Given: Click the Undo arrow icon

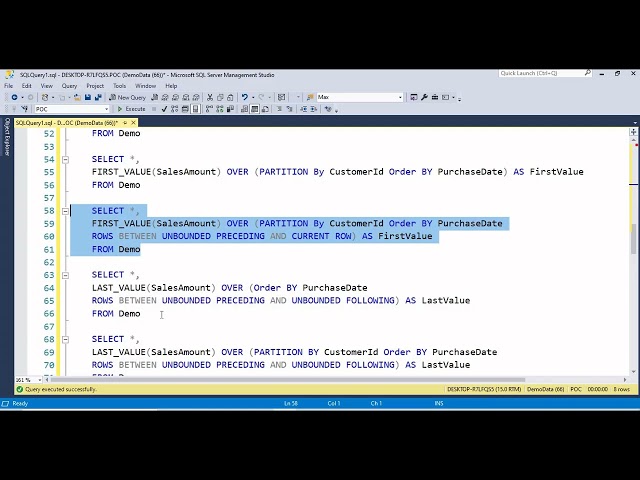Looking at the screenshot, I should click(245, 97).
